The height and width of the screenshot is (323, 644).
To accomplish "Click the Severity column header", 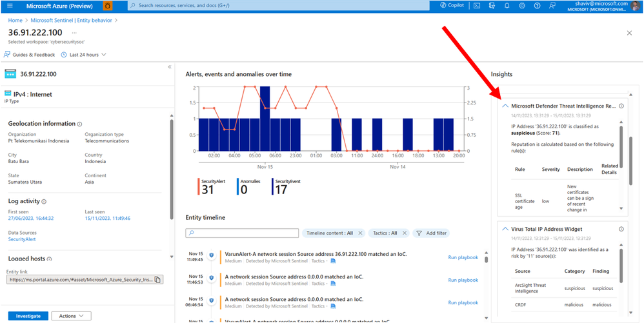I will coord(550,169).
